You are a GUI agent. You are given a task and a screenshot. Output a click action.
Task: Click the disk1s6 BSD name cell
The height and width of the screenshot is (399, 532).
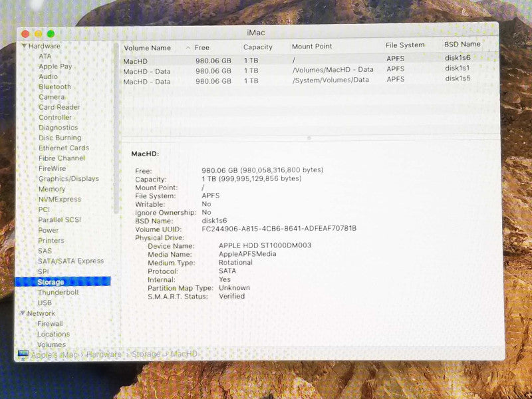pyautogui.click(x=458, y=58)
